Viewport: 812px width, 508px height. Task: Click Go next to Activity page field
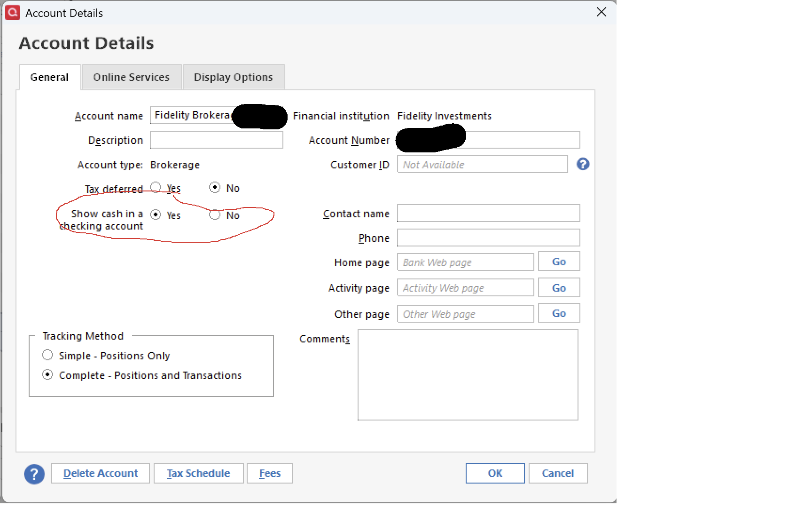[x=559, y=288]
